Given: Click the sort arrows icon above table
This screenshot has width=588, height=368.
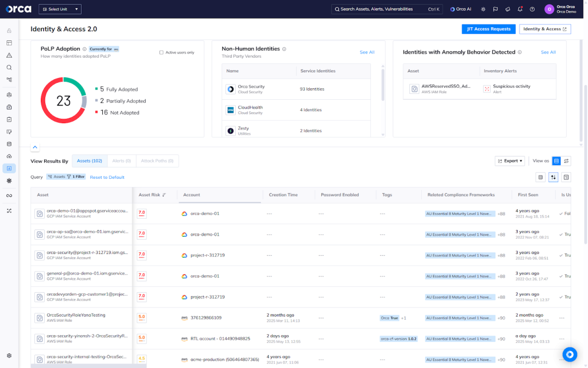Looking at the screenshot, I should [553, 177].
